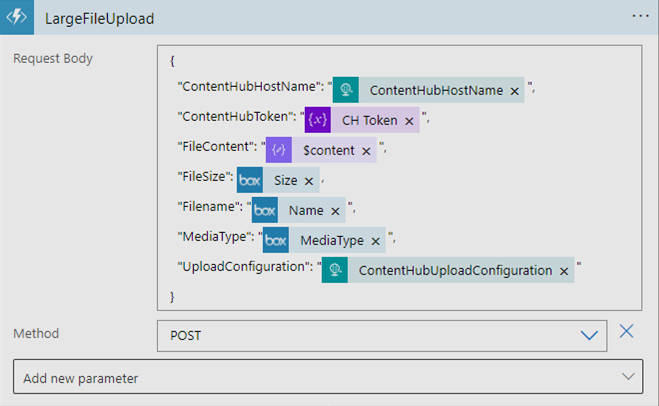Click the Box icon next to MediaType
The height and width of the screenshot is (406, 659).
276,240
